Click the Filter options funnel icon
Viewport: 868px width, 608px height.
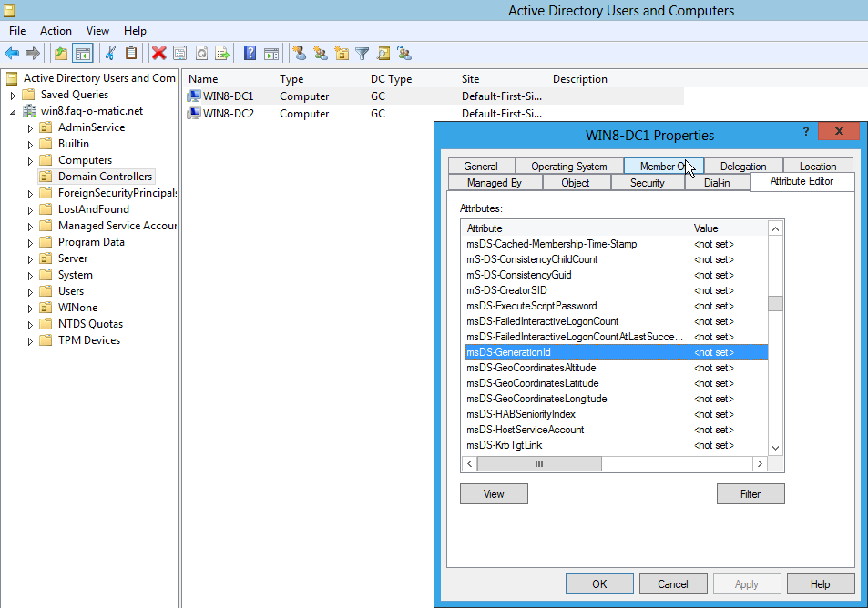[x=362, y=54]
